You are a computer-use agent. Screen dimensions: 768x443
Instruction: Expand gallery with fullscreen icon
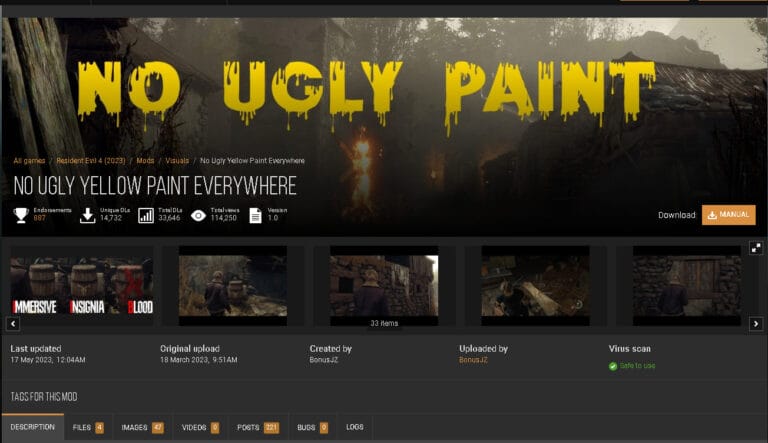tap(756, 248)
